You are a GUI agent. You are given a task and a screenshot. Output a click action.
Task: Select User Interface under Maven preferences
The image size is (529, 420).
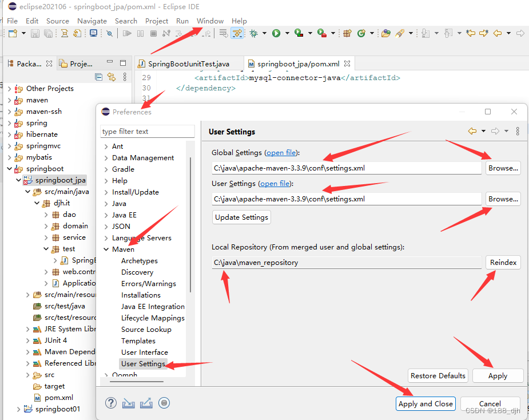(144, 352)
